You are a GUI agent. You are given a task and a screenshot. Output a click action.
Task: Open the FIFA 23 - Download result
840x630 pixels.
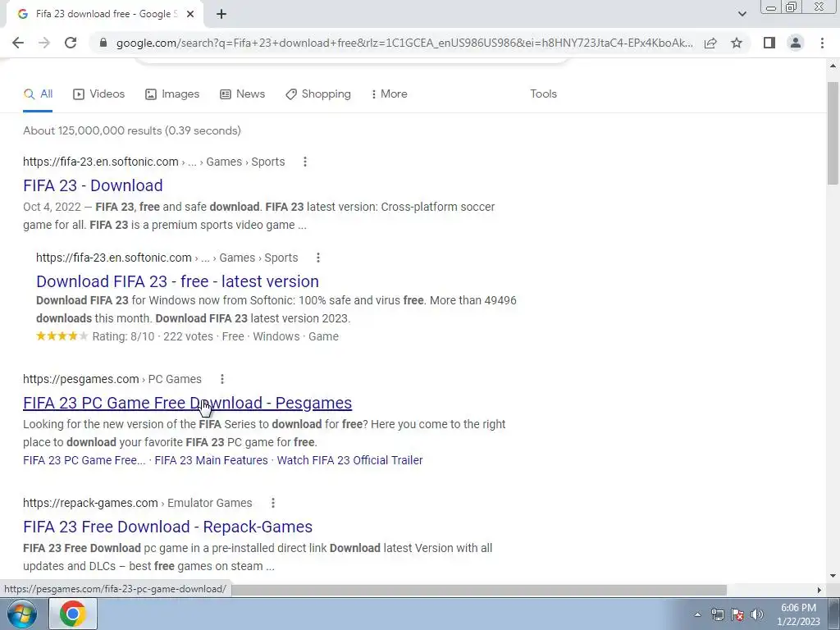point(93,185)
